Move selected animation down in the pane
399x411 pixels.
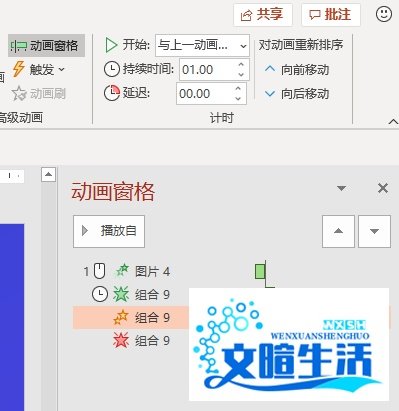coord(374,231)
